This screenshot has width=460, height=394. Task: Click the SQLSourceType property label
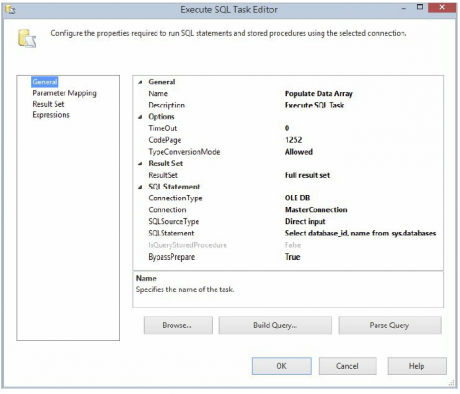click(174, 221)
